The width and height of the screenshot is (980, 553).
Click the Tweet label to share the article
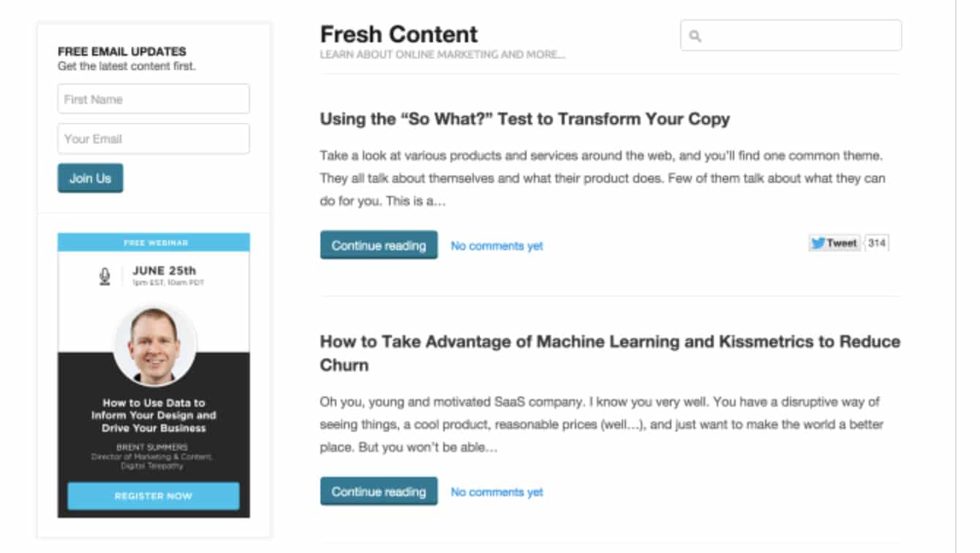pos(842,244)
